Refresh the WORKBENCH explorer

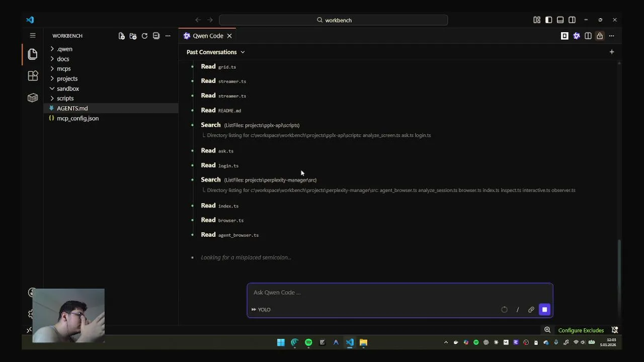coord(144,36)
